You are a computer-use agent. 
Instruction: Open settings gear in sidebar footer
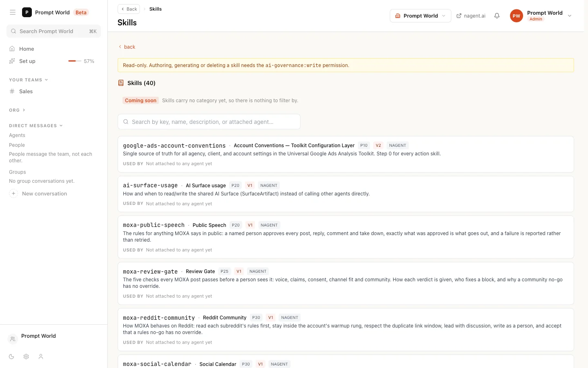[26, 357]
